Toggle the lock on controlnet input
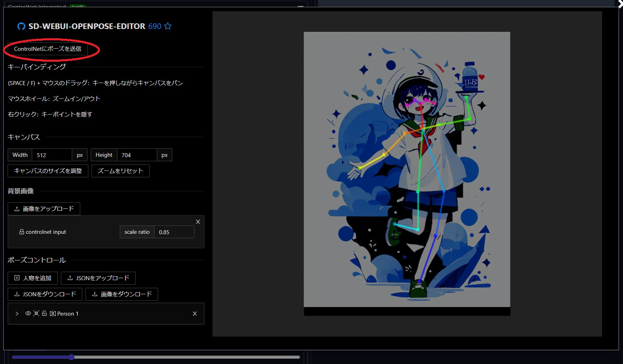Image resolution: width=623 pixels, height=364 pixels. (x=22, y=232)
